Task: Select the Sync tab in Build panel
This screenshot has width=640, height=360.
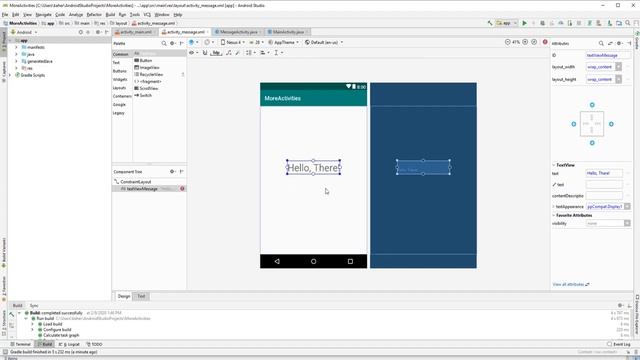Action: tap(34, 306)
